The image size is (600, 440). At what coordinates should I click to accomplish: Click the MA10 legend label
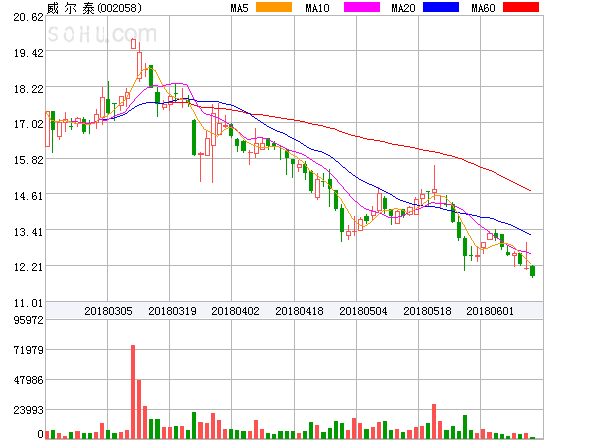coord(317,8)
